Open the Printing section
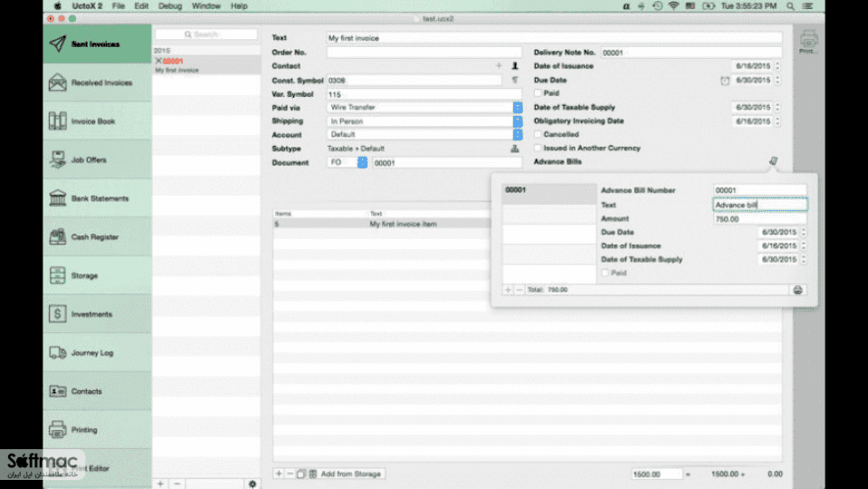The image size is (868, 489). 98,430
